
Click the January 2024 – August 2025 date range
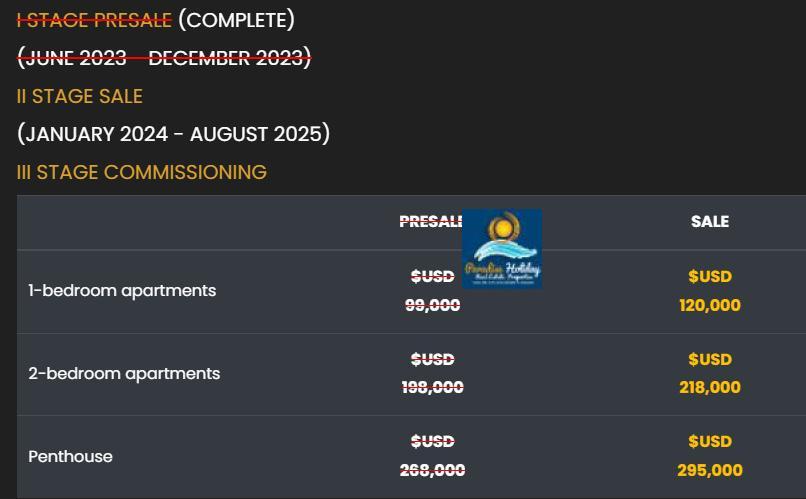coord(173,134)
